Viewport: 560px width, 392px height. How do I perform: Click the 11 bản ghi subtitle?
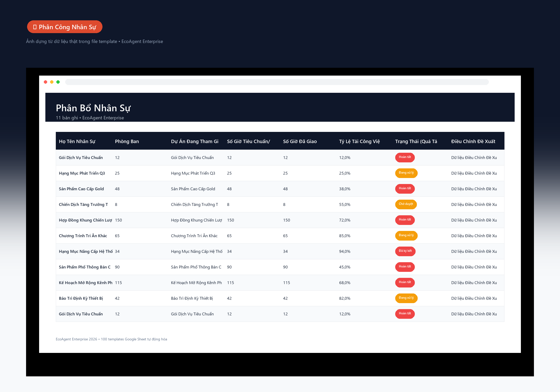[90, 118]
